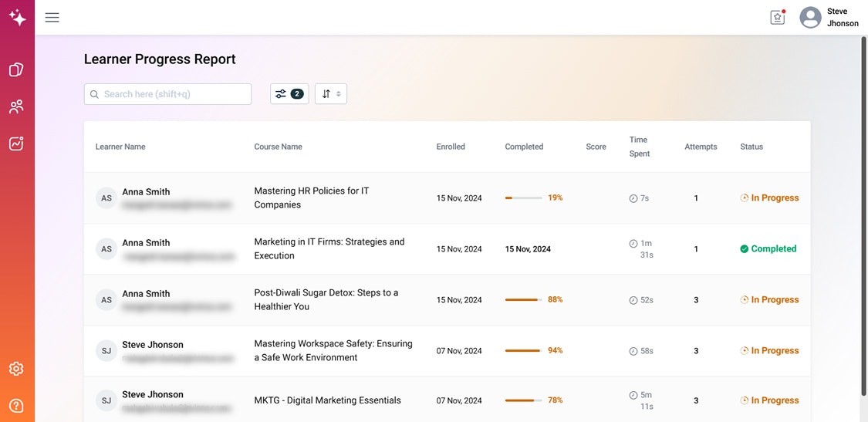This screenshot has height=422, width=868.
Task: Open Post-Diwali Sugar Detox course
Action: coord(326,299)
